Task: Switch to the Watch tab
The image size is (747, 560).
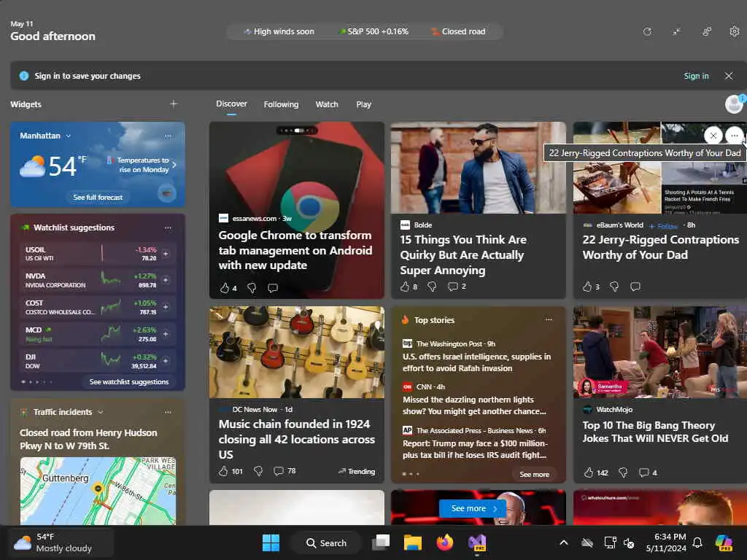Action: click(x=327, y=104)
